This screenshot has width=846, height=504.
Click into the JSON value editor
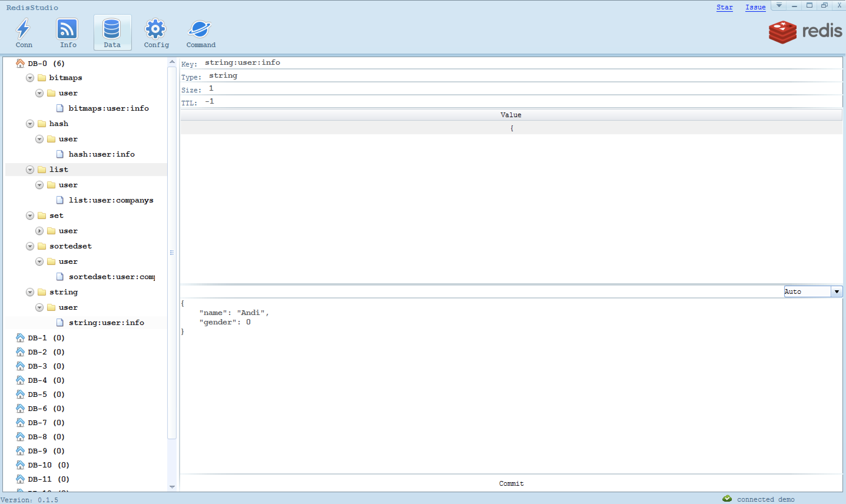pyautogui.click(x=511, y=385)
